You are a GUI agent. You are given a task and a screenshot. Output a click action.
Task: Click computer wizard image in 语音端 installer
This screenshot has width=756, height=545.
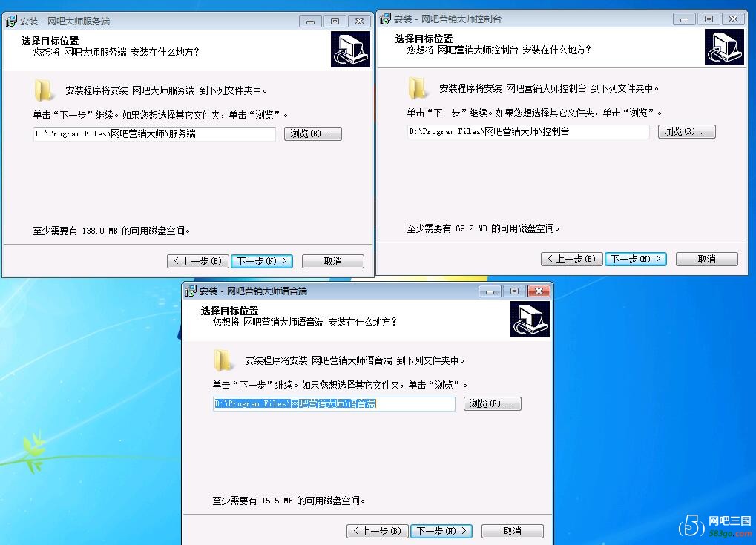point(530,319)
